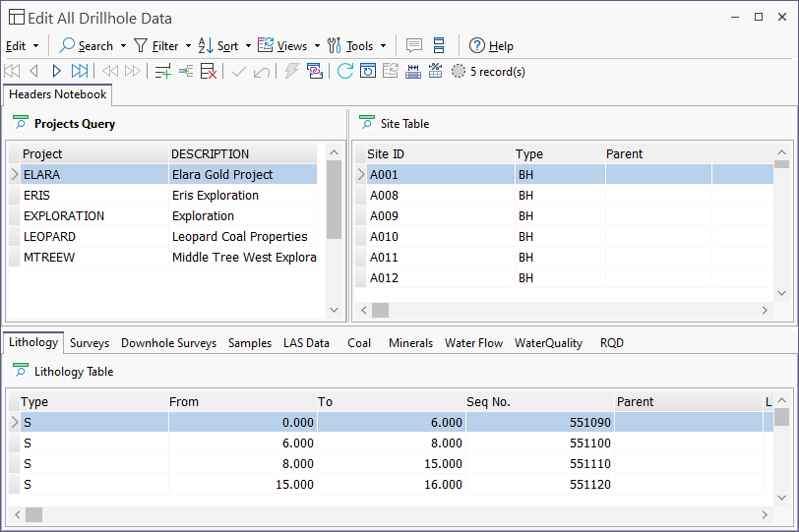Expand the Sort dropdown arrow
The width and height of the screenshot is (799, 532).
click(x=247, y=46)
